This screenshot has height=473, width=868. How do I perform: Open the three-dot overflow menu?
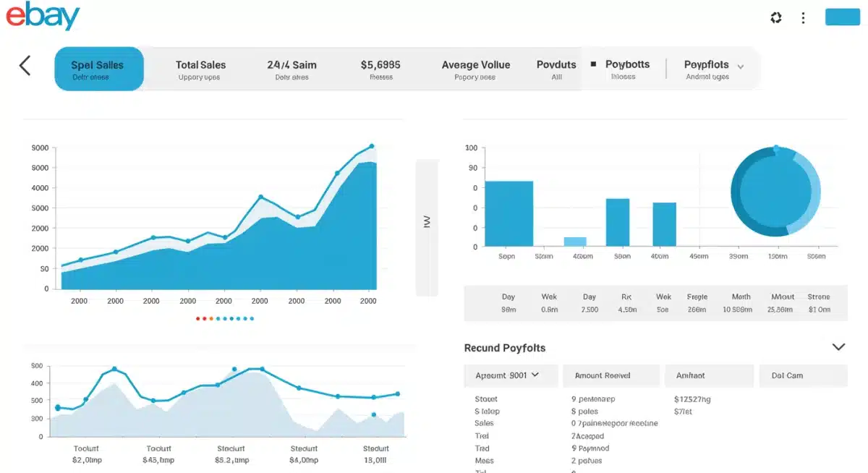tap(803, 17)
